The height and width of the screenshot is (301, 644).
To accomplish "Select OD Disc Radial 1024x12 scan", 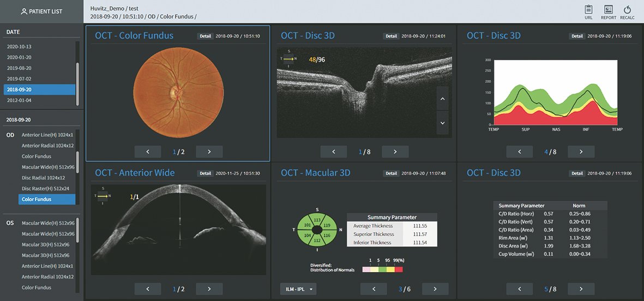I will [43, 178].
